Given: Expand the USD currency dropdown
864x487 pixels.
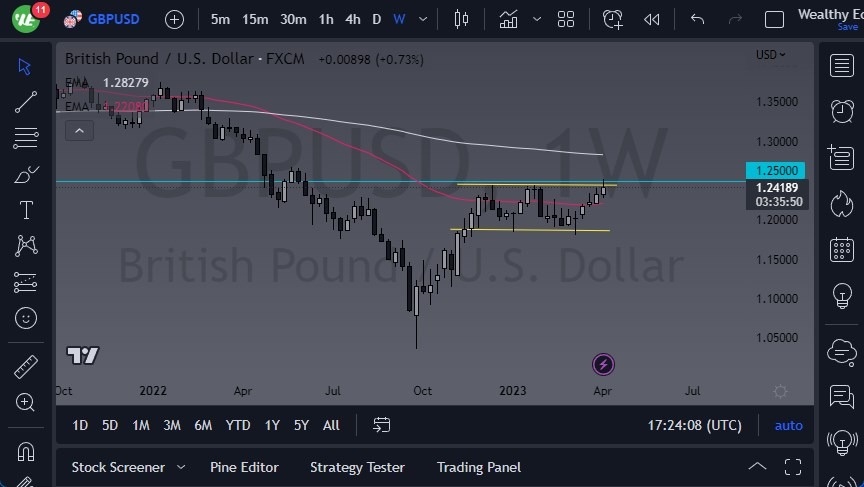Looking at the screenshot, I should (x=770, y=55).
